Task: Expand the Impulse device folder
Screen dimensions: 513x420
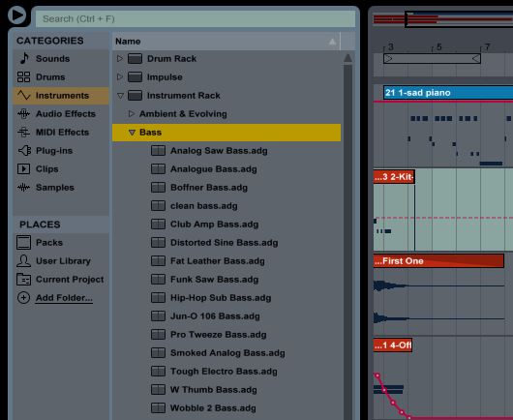Action: pyautogui.click(x=120, y=76)
